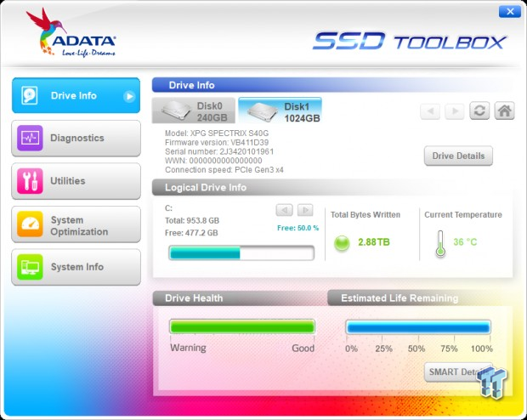
Task: Click the System Optimization gauge icon
Action: point(30,224)
